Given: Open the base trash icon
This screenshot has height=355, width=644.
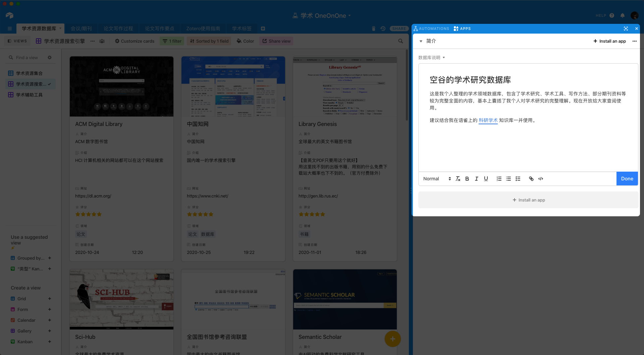Looking at the screenshot, I should click(x=374, y=29).
